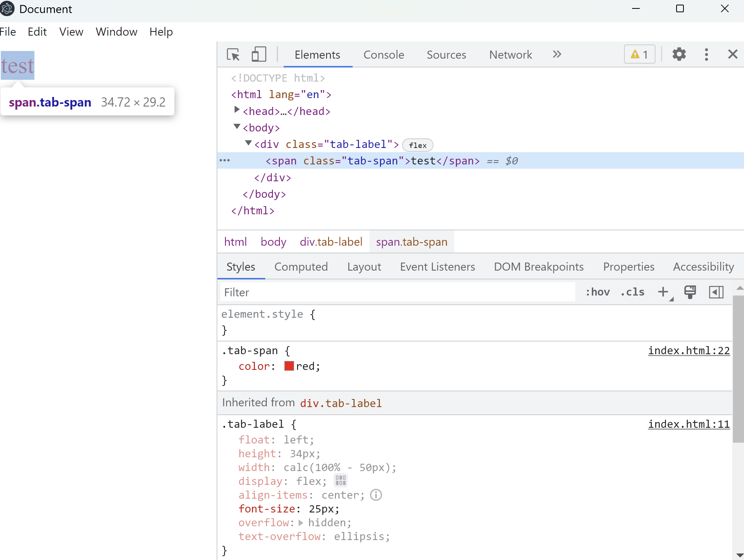Viewport: 744px width, 560px height.
Task: Open the flexbox editor icon beside display
Action: [x=340, y=481]
